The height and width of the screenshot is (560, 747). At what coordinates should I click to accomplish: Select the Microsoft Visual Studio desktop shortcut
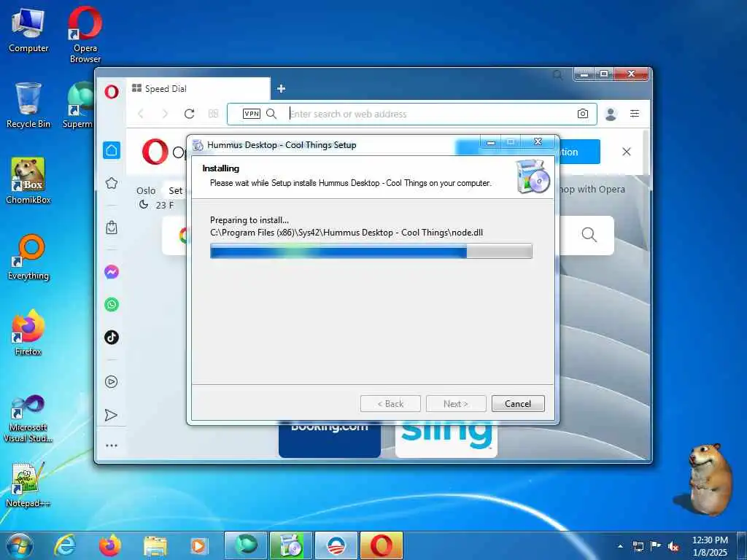click(x=28, y=419)
